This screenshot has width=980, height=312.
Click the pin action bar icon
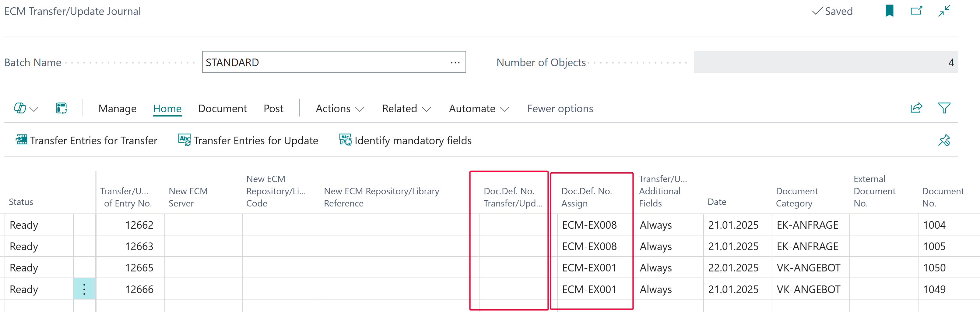944,140
